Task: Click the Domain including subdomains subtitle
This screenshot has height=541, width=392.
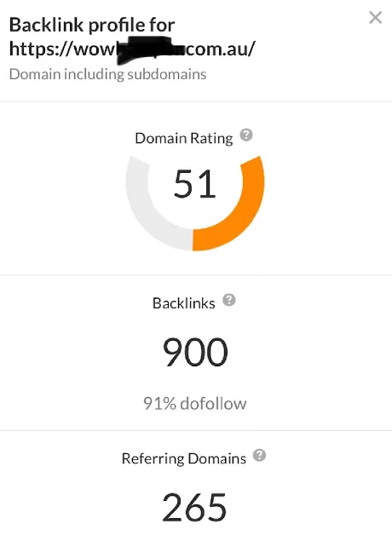Action: [x=107, y=74]
